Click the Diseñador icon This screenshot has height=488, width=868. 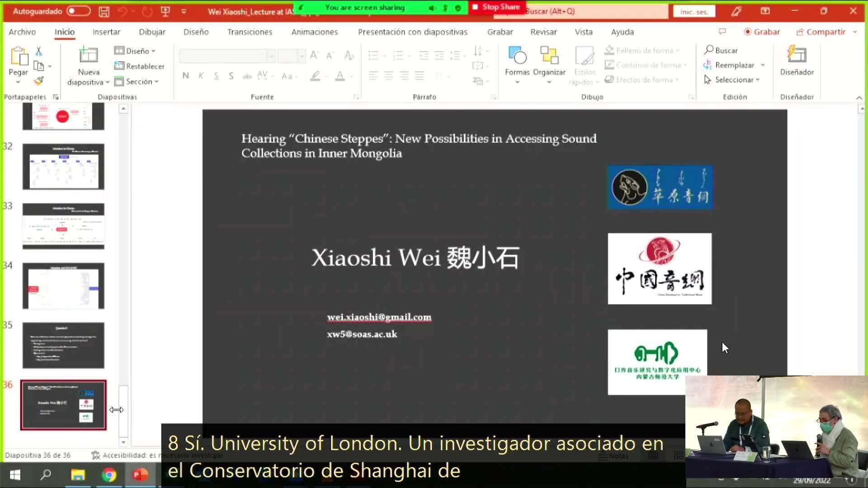point(797,55)
